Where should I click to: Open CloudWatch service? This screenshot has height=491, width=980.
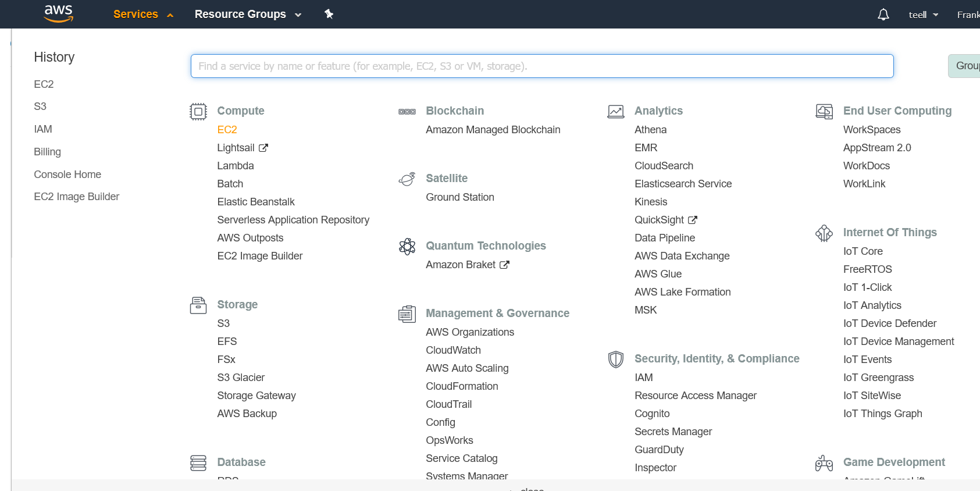[x=453, y=350]
